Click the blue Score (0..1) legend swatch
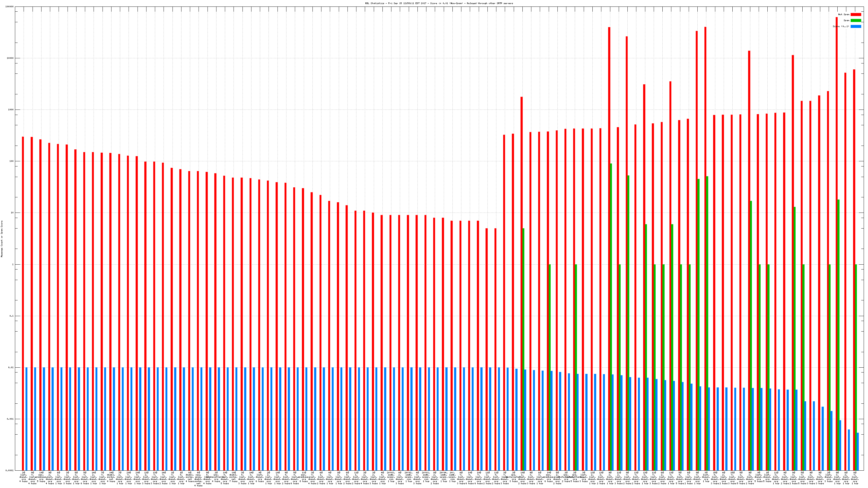Image resolution: width=868 pixels, height=488 pixels. click(x=856, y=26)
